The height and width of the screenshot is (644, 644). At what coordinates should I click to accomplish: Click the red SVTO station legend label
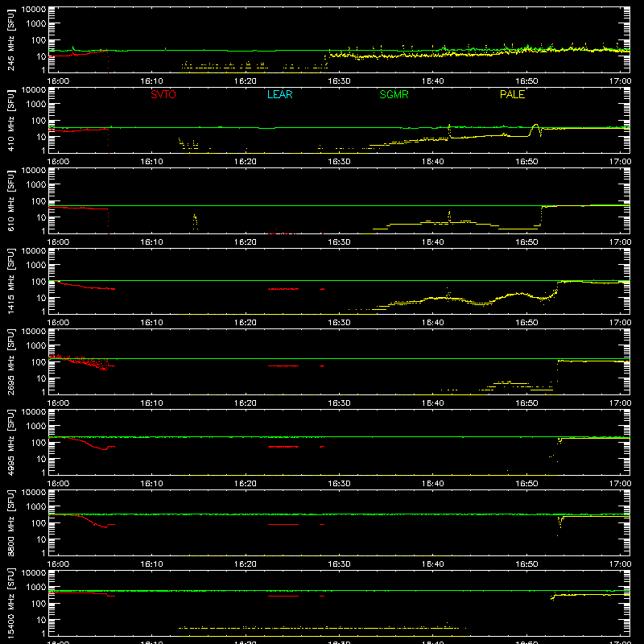pyautogui.click(x=163, y=94)
